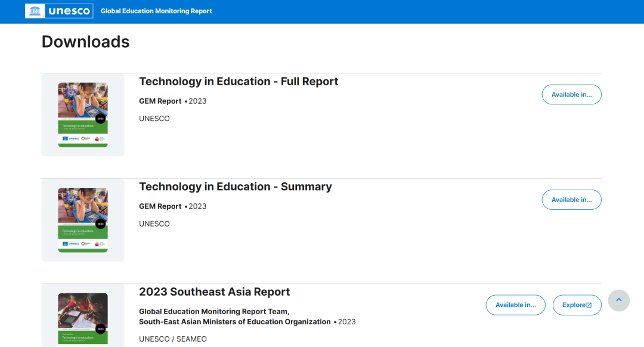Open Technology in Education Summary cover thumbnail

(x=83, y=220)
